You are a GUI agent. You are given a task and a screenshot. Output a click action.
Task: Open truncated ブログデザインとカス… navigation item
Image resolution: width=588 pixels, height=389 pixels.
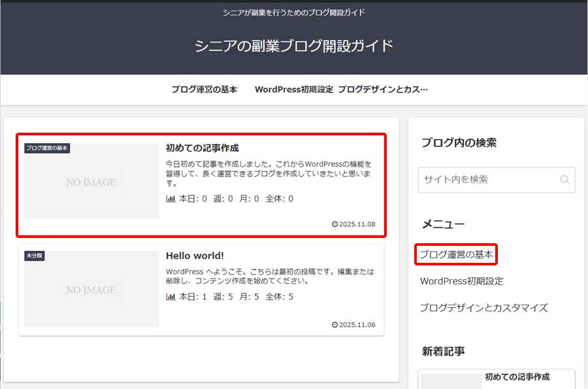coord(383,90)
